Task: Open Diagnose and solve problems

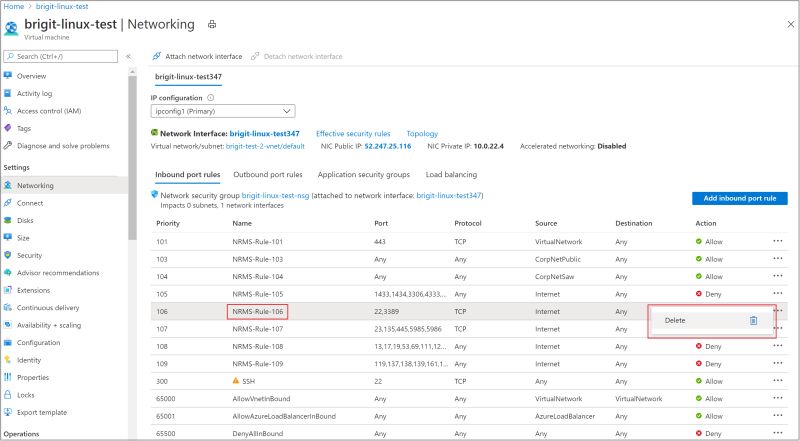Action: (62, 145)
